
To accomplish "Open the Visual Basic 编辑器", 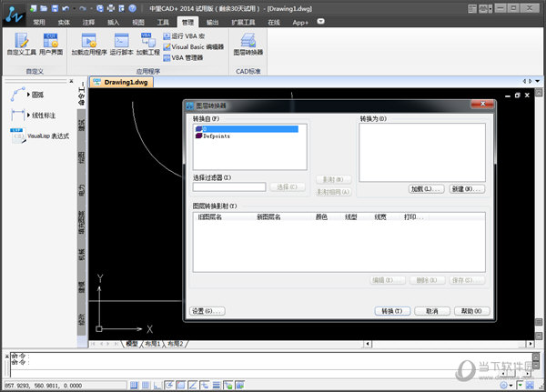I will (194, 46).
